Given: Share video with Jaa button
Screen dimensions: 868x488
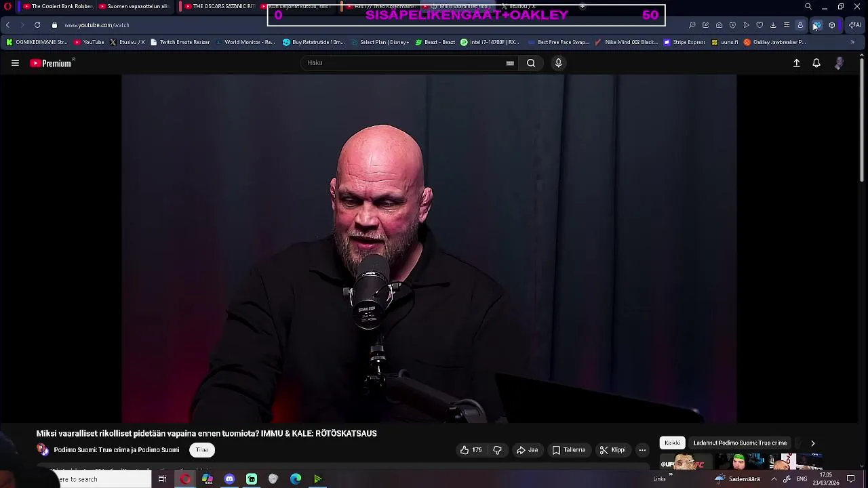Looking at the screenshot, I should [527, 450].
